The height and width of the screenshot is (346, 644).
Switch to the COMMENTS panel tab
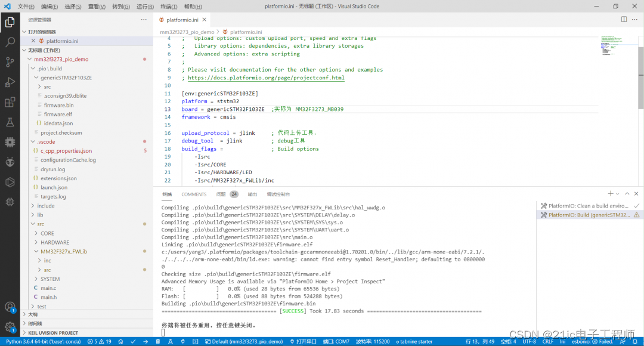(x=194, y=194)
